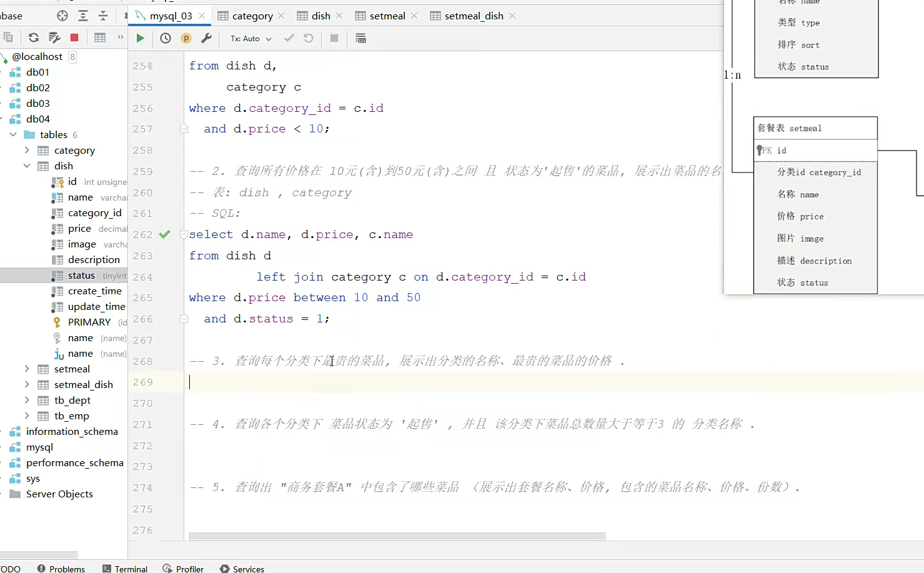Click the setmeal table header in diagram
Image resolution: width=924 pixels, height=573 pixels.
pyautogui.click(x=815, y=128)
